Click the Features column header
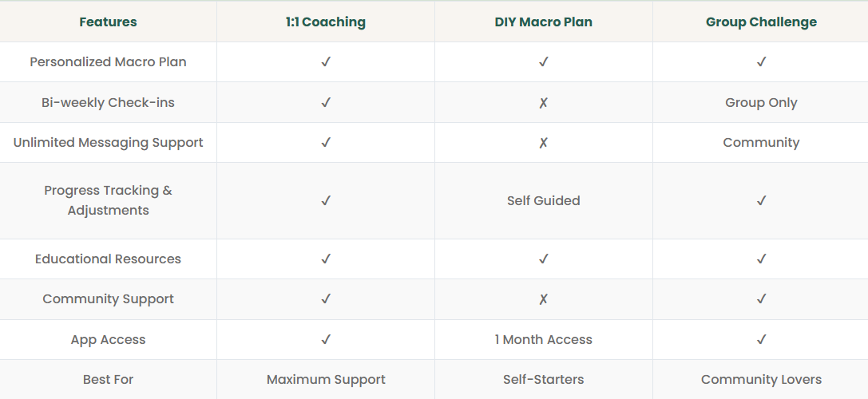 click(x=108, y=22)
